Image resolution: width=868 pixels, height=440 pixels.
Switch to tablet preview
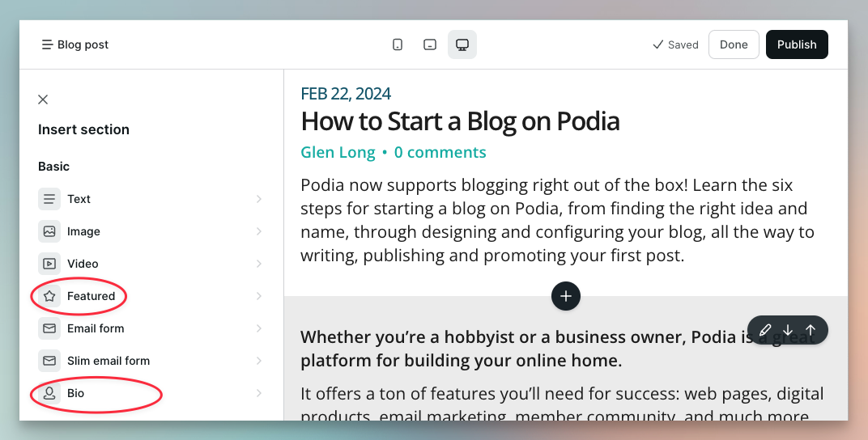pos(430,44)
